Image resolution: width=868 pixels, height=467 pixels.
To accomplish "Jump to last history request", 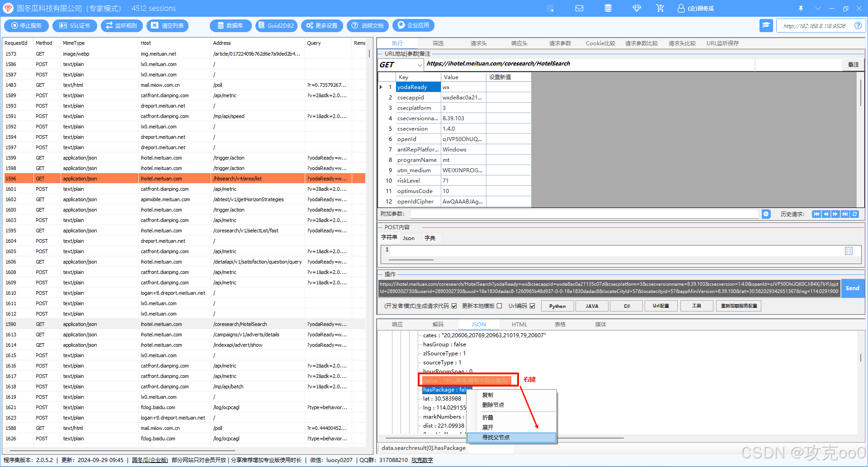I will (845, 214).
